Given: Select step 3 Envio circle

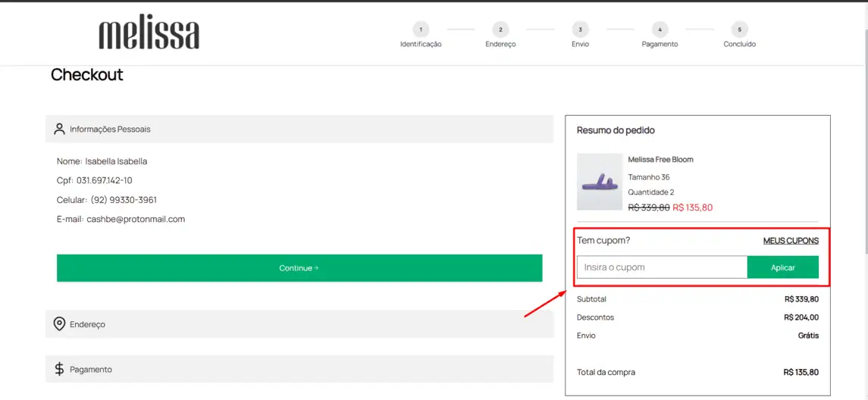Looking at the screenshot, I should coord(580,30).
